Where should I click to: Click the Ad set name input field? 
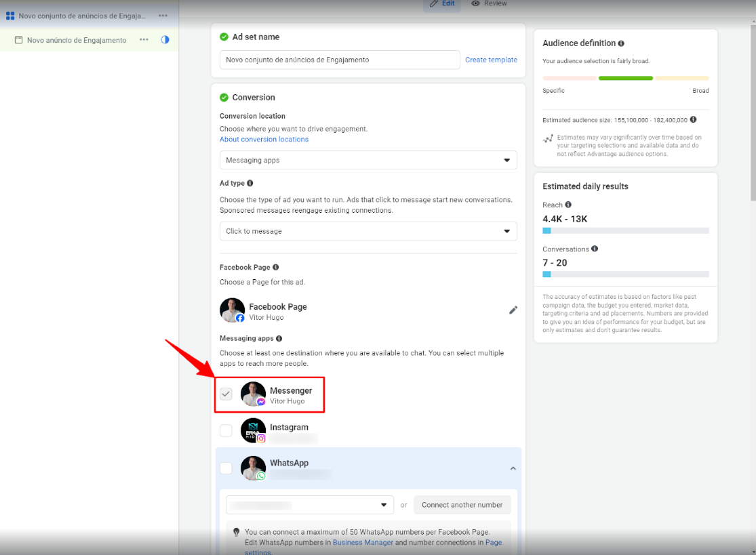340,60
